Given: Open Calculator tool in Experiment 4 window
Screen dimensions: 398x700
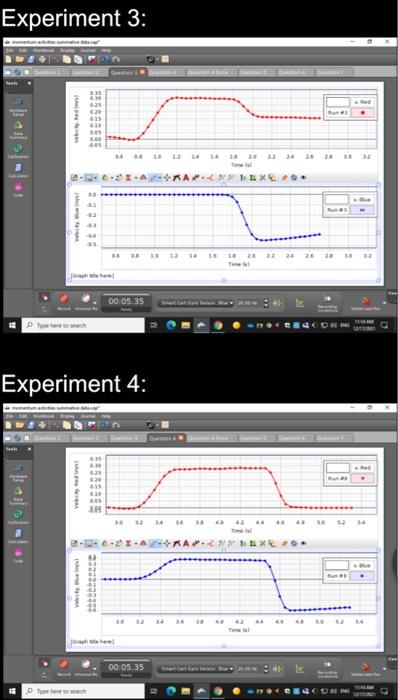Looking at the screenshot, I should click(x=18, y=537).
